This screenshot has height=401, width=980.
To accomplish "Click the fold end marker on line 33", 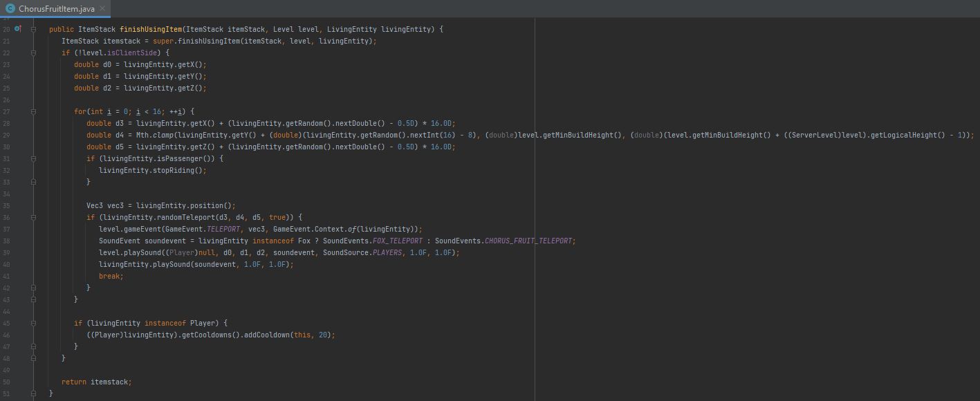I will coord(33,182).
